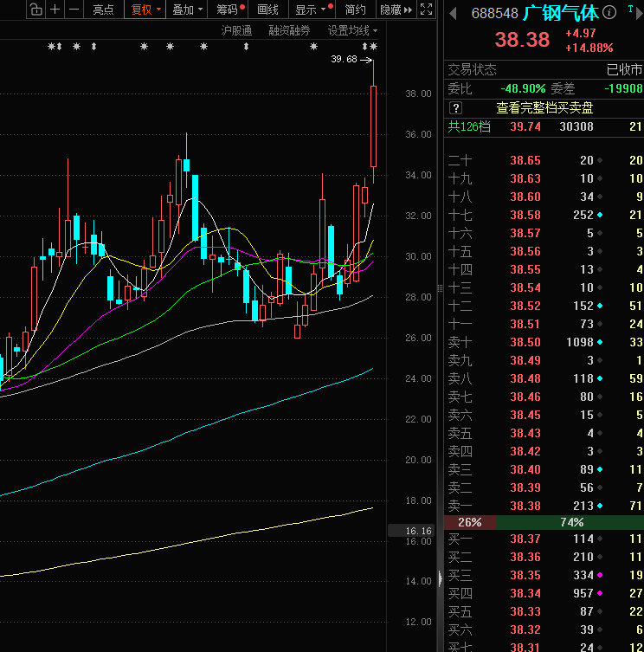Select 买二 bid row at 38.36
Image resolution: width=644 pixels, height=652 pixels.
click(x=544, y=558)
